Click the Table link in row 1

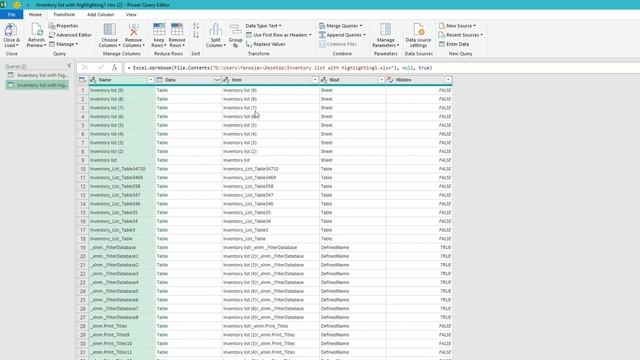(x=162, y=90)
